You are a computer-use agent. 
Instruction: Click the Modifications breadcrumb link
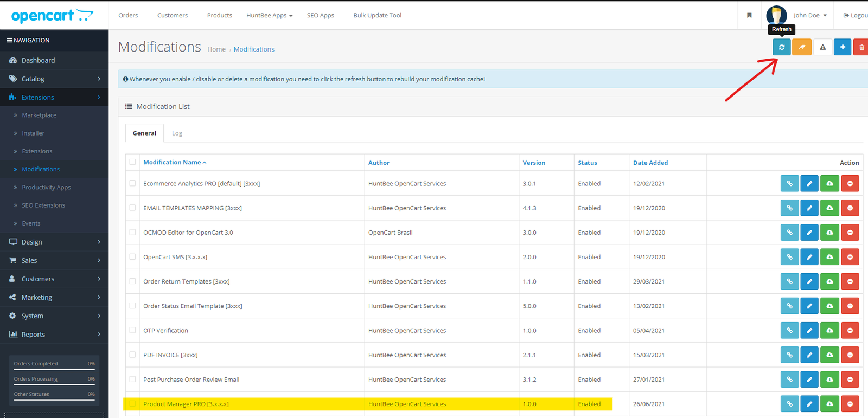(254, 49)
